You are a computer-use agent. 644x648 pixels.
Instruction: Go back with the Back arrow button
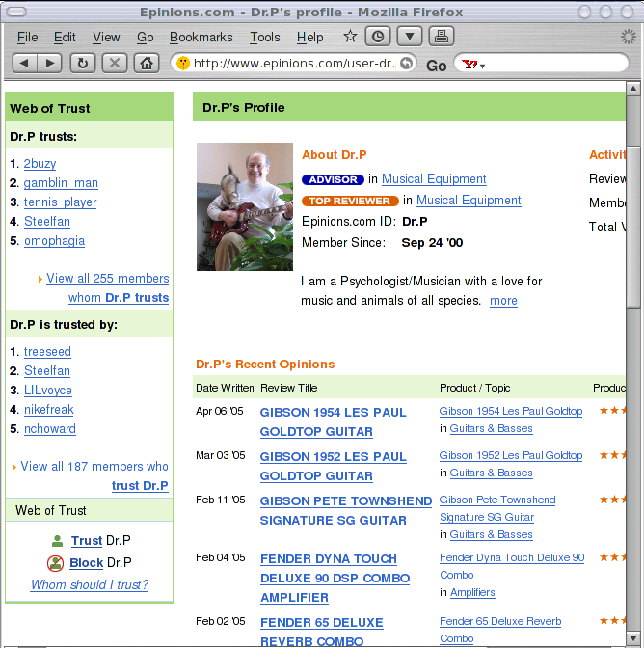tap(24, 64)
